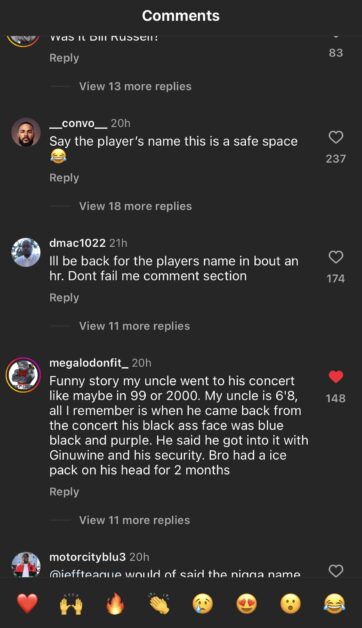Viewport: 362px width, 628px height.
Task: Open __convo__ profile picture
Action: 26,132
